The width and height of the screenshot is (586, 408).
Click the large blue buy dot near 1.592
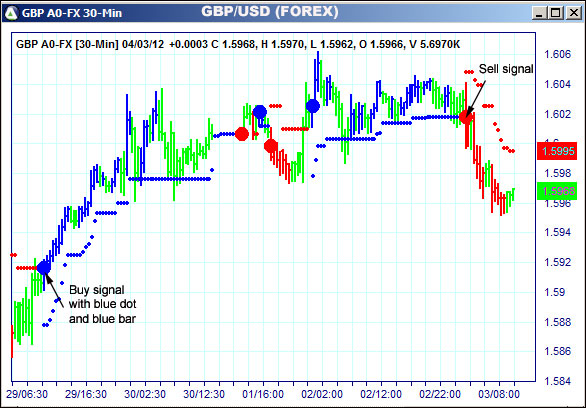click(44, 268)
